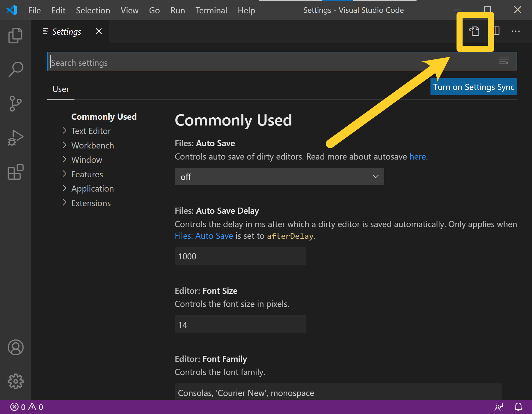532x414 pixels.
Task: Open the Extensions view
Action: (15, 172)
